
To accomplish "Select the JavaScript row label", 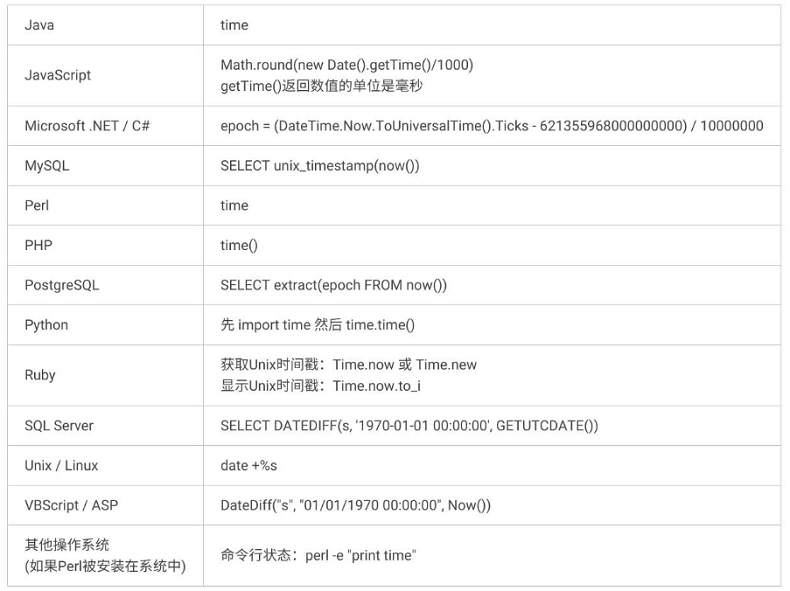I will click(x=57, y=75).
